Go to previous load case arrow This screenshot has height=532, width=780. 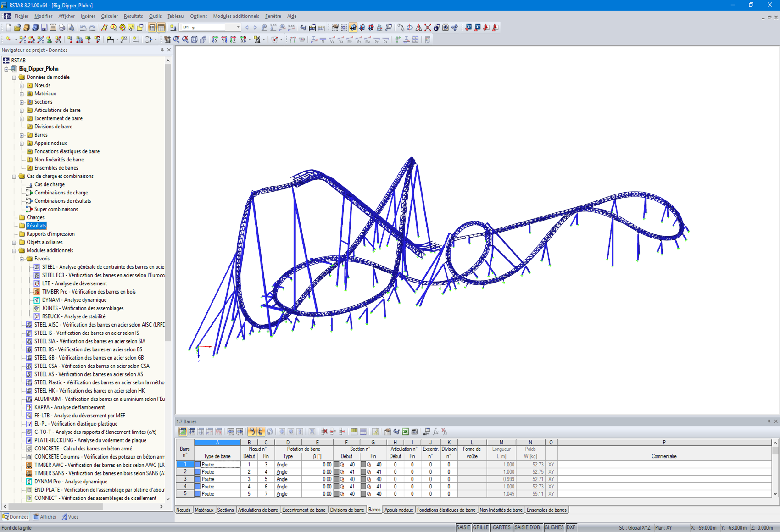[x=247, y=28]
